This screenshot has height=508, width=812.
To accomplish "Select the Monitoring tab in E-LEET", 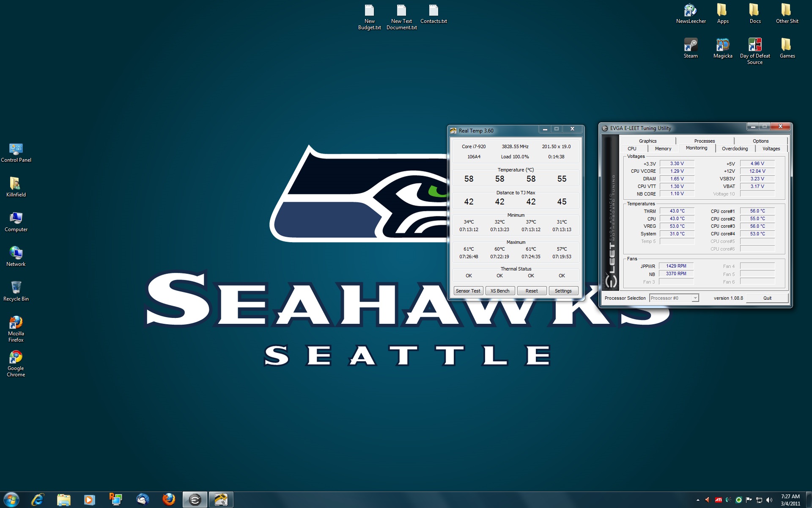I will pyautogui.click(x=696, y=148).
